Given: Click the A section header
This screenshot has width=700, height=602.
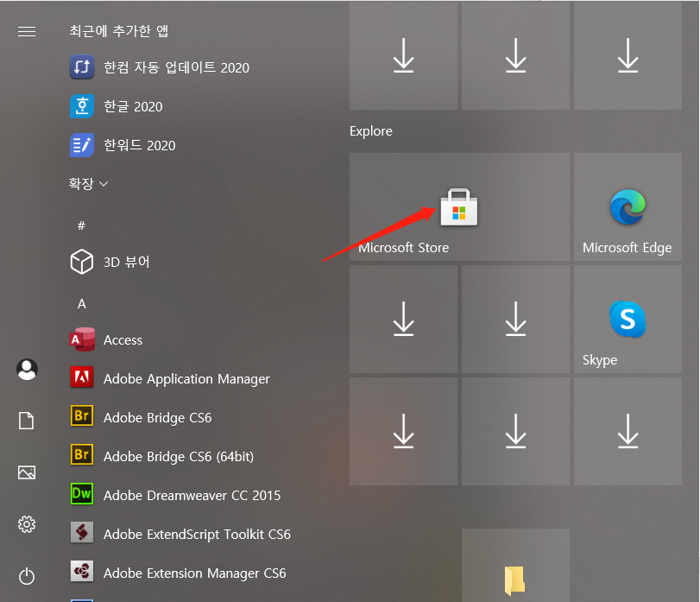Looking at the screenshot, I should click(x=80, y=303).
